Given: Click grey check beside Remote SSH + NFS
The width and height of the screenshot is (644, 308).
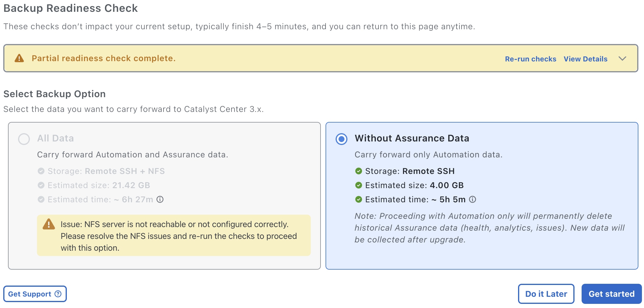Looking at the screenshot, I should click(41, 171).
